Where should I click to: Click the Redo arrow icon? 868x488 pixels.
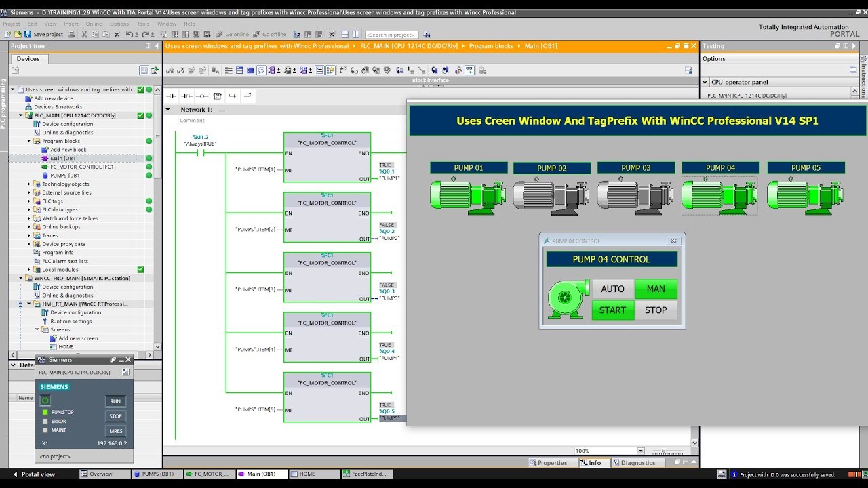point(144,34)
